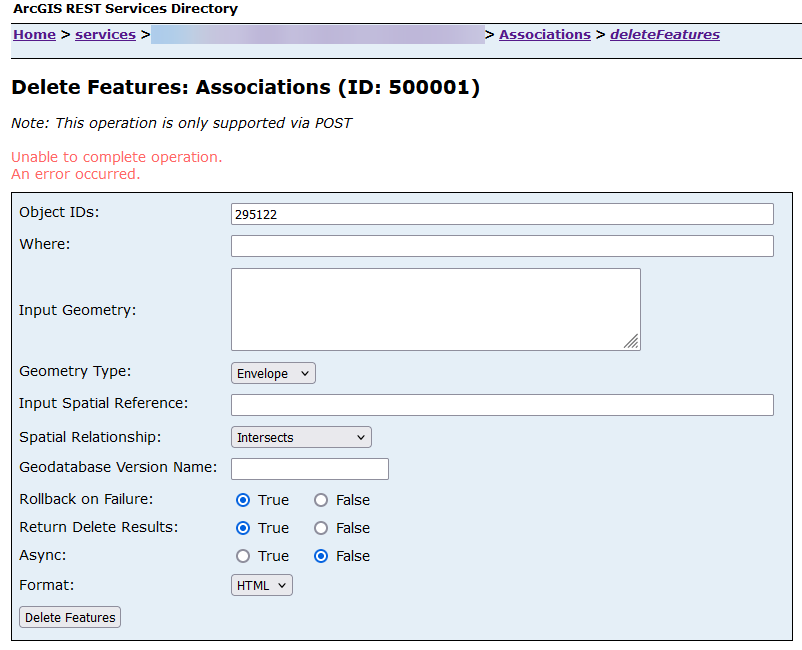
Task: Focus the Where text field
Action: point(502,246)
